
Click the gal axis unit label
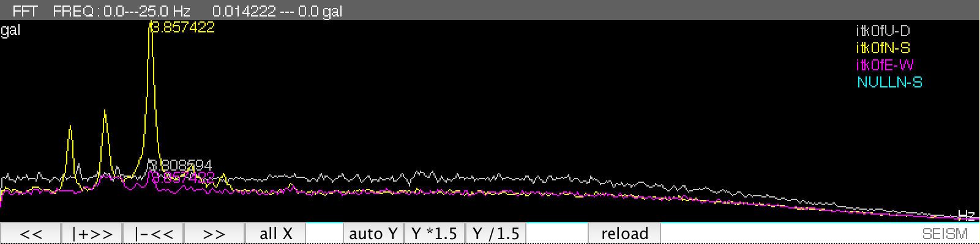(x=10, y=30)
